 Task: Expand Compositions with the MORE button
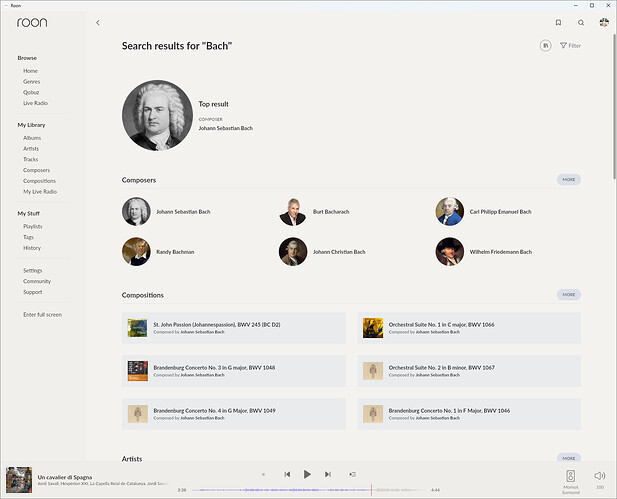pos(568,295)
